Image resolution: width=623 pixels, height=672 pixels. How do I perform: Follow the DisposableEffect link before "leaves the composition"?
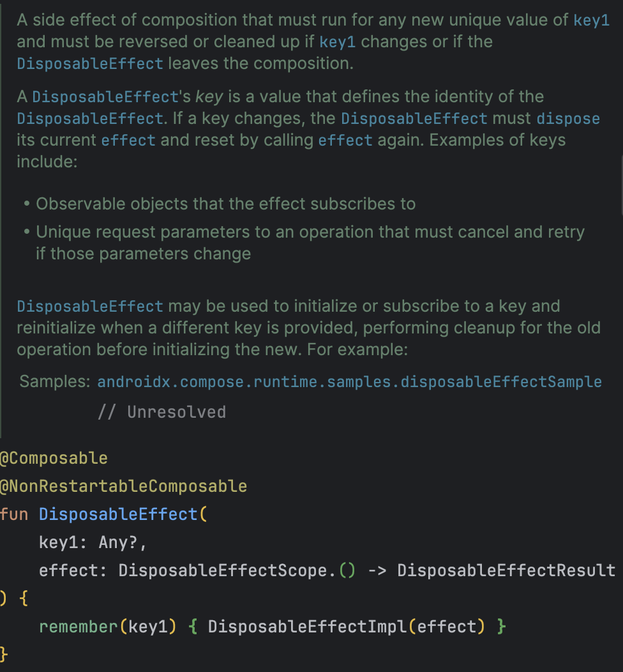point(90,64)
